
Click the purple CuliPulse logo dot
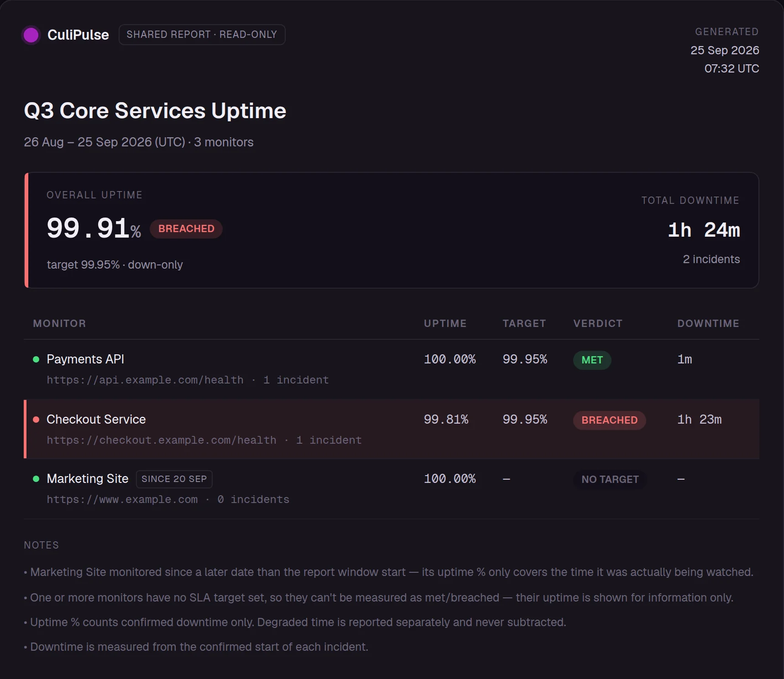pyautogui.click(x=31, y=35)
